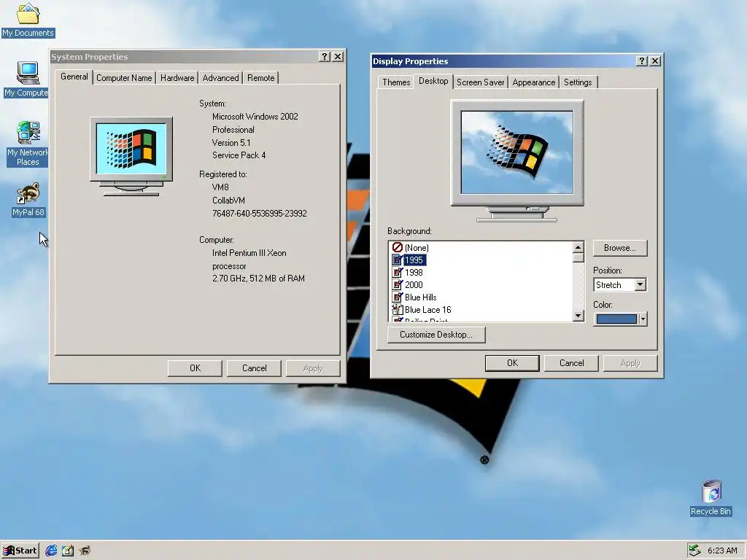
Task: Switch to the Themes tab
Action: tap(396, 82)
